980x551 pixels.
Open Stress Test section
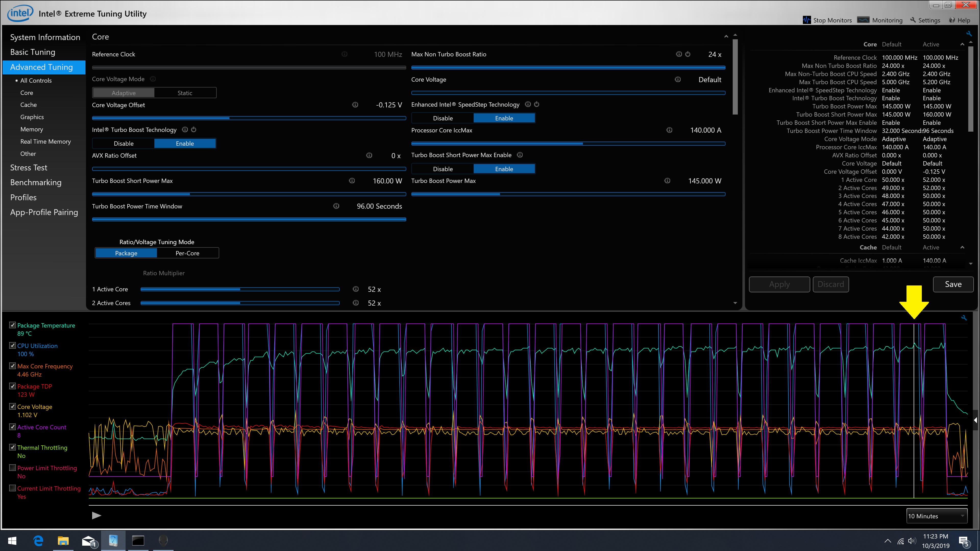29,168
